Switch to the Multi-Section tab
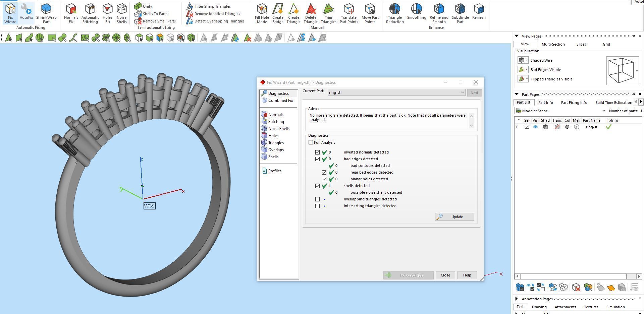The image size is (644, 314). [x=553, y=44]
